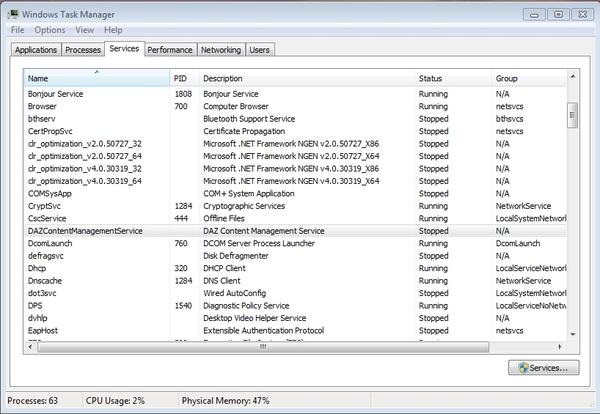Click the horizontal scrollbar right arrow
Image resolution: width=600 pixels, height=414 pixels.
[560, 347]
